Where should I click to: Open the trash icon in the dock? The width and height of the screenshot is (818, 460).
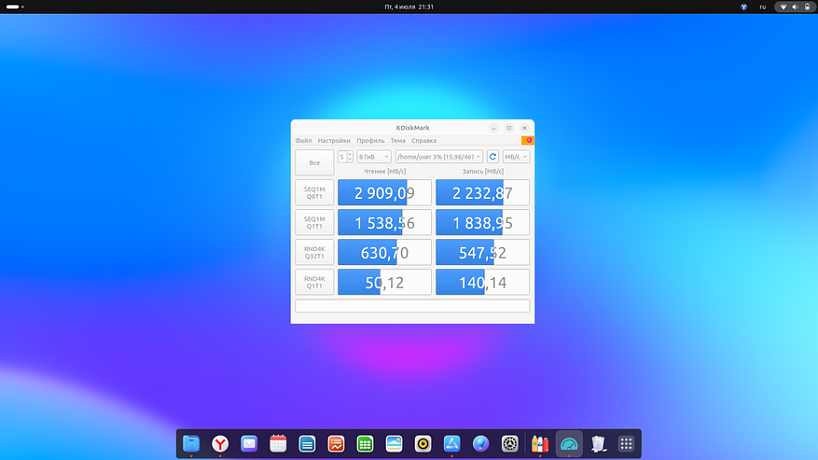[598, 444]
